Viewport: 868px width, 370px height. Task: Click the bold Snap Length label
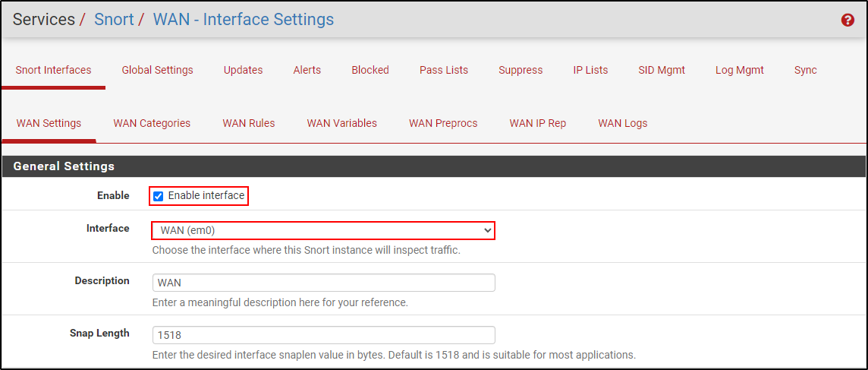tap(99, 333)
